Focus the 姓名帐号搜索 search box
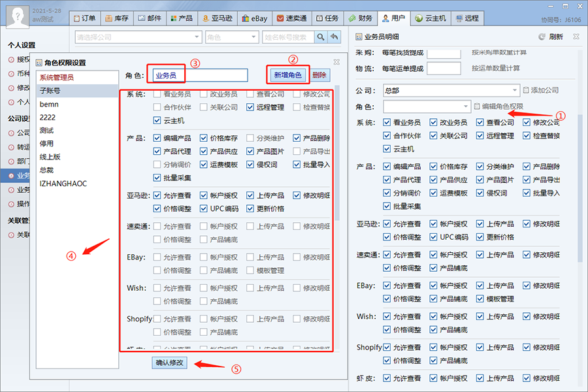 tap(288, 37)
